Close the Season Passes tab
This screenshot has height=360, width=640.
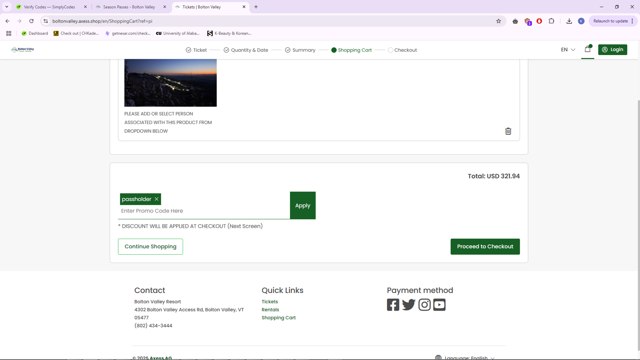pos(164,7)
